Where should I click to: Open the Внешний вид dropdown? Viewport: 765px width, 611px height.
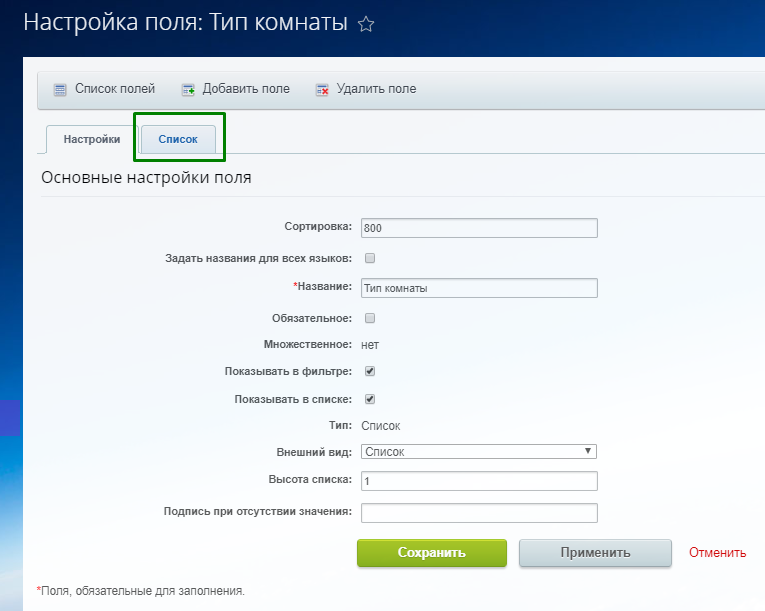(x=479, y=452)
